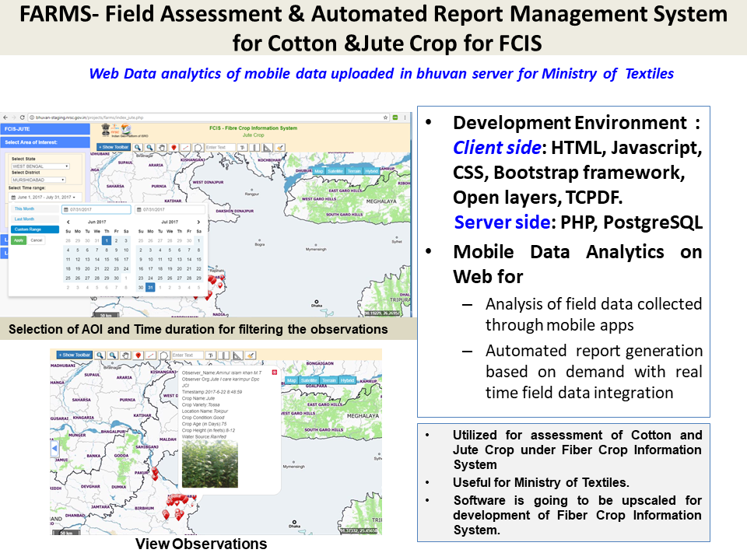Screen dimensions: 747x560
Task: Click browser back arrow in AOI selection screenshot
Action: click(5, 117)
